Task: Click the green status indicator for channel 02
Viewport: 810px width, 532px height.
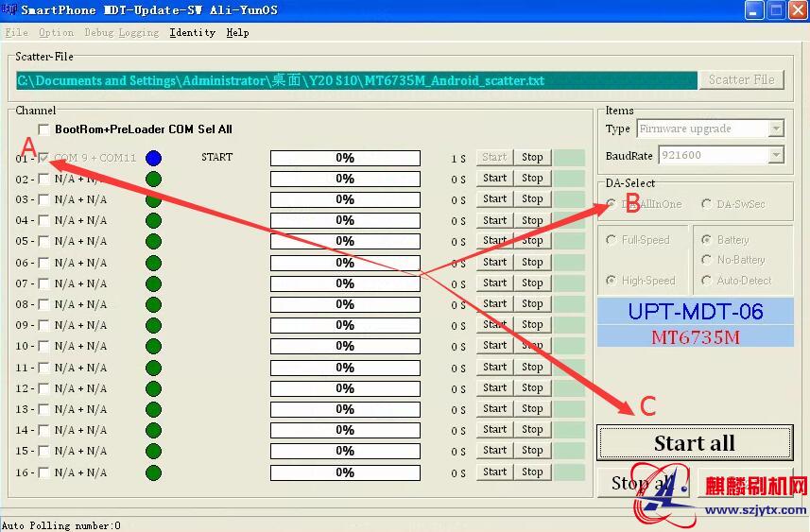Action: coord(153,180)
